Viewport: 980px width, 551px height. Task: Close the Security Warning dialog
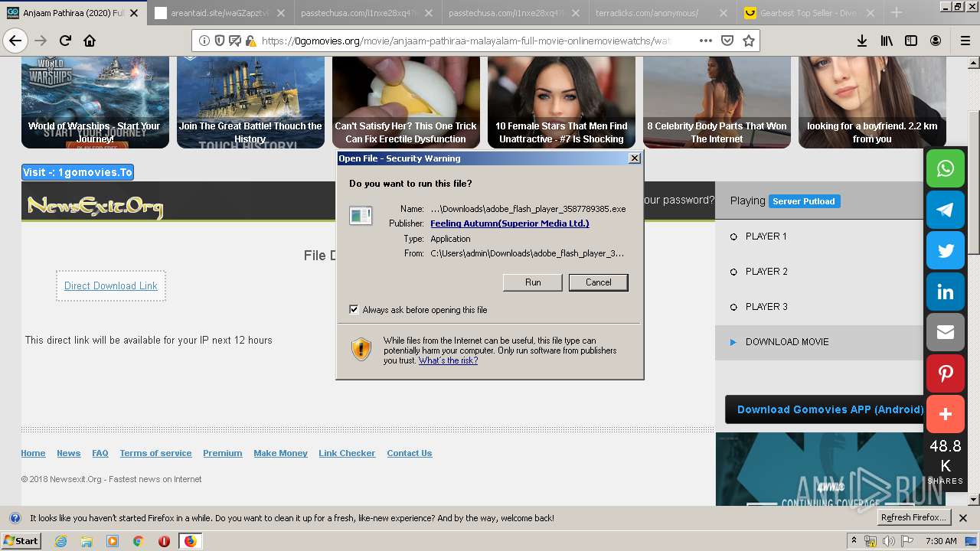(x=634, y=158)
